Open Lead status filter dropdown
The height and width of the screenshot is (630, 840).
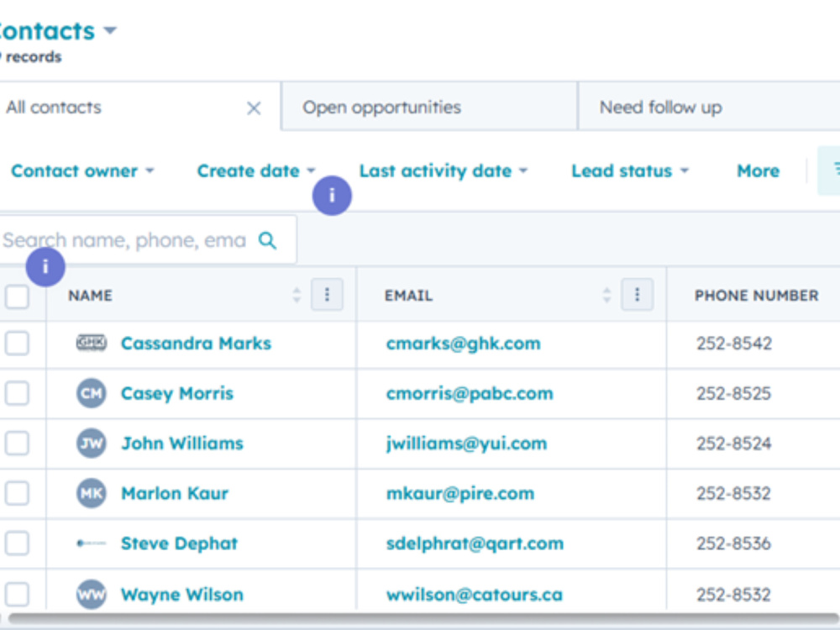[x=630, y=171]
